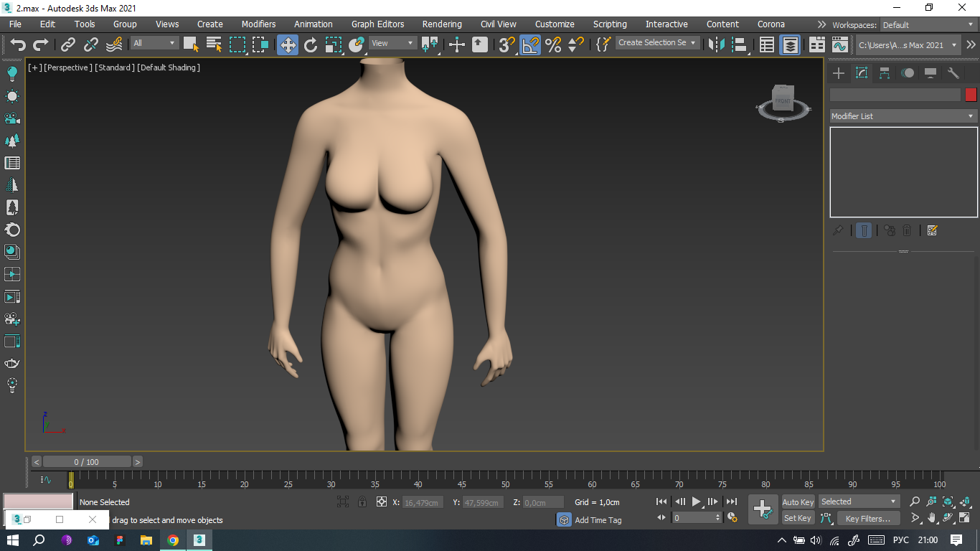Screen dimensions: 980x551
Task: Click the Set Key button
Action: pos(798,518)
